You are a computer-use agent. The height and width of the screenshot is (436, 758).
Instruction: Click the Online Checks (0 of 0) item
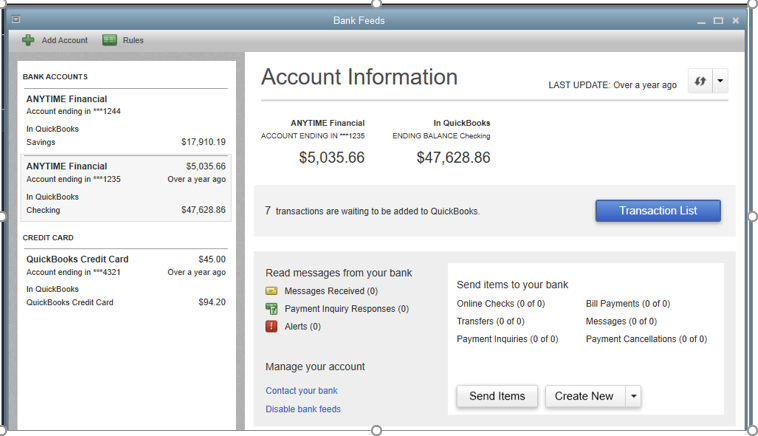(x=501, y=304)
